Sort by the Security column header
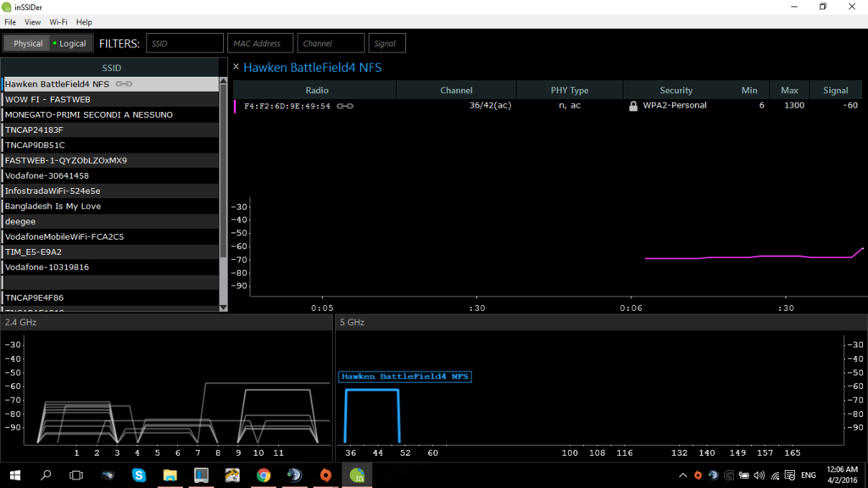Image resolution: width=868 pixels, height=488 pixels. pyautogui.click(x=676, y=90)
